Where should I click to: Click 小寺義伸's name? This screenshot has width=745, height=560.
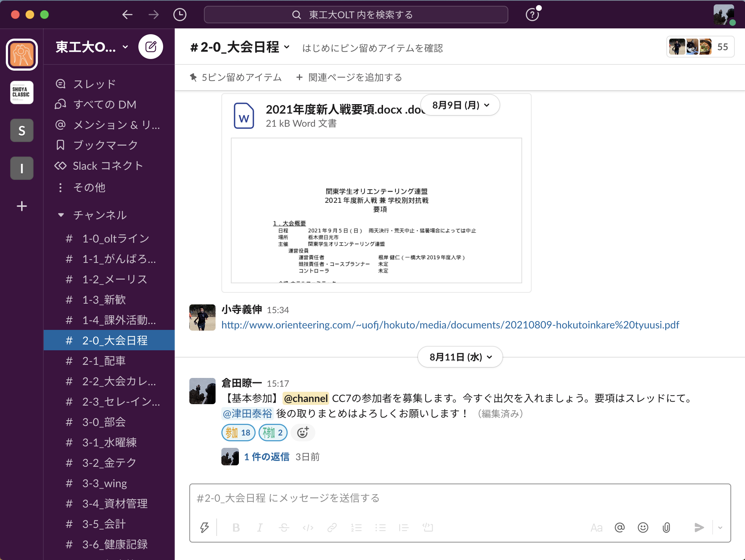(x=242, y=309)
